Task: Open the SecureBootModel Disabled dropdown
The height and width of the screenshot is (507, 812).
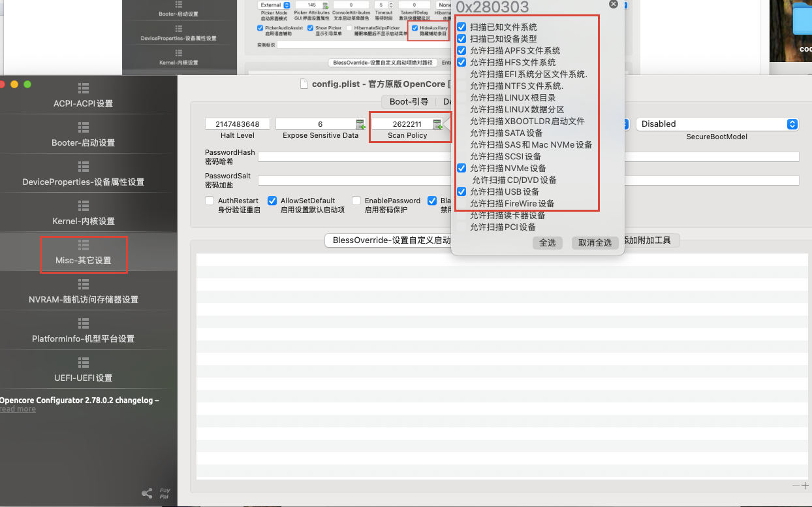Action: tap(717, 124)
